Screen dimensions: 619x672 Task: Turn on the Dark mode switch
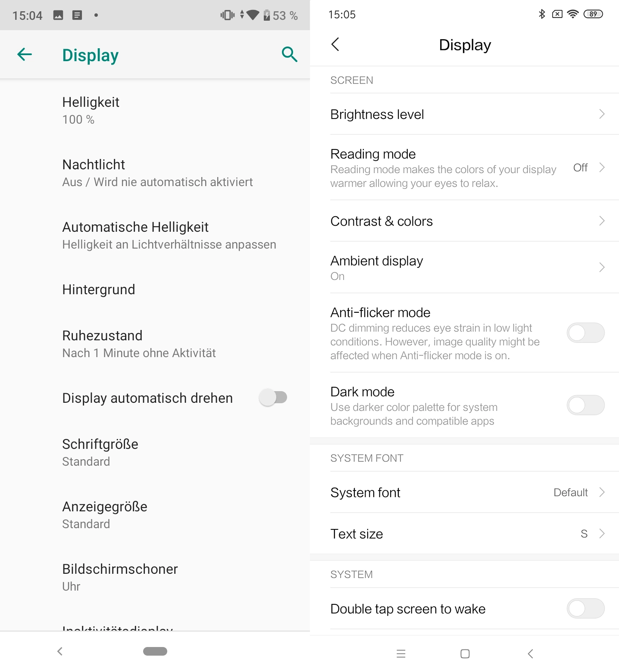(585, 405)
